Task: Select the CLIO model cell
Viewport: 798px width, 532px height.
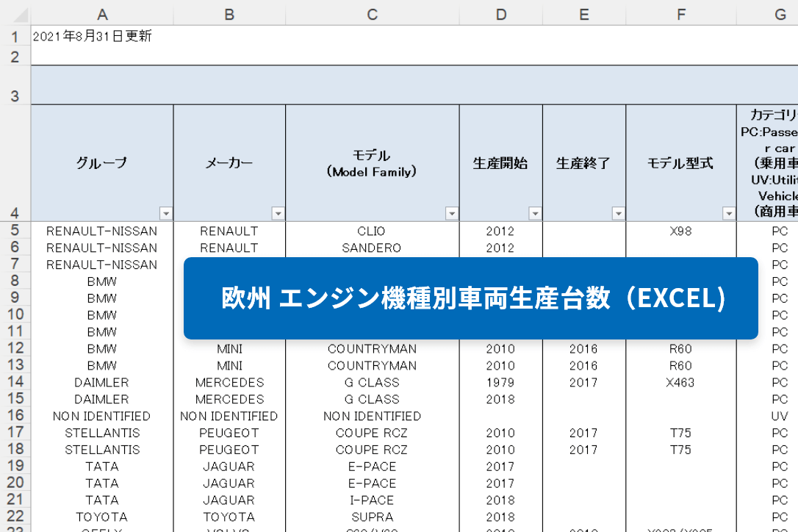Action: [373, 231]
